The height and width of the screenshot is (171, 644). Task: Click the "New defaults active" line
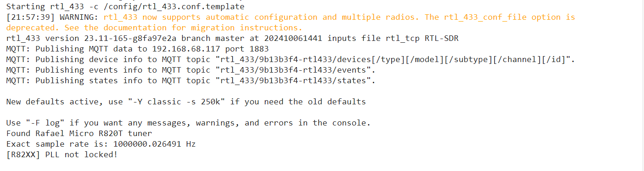tap(186, 102)
